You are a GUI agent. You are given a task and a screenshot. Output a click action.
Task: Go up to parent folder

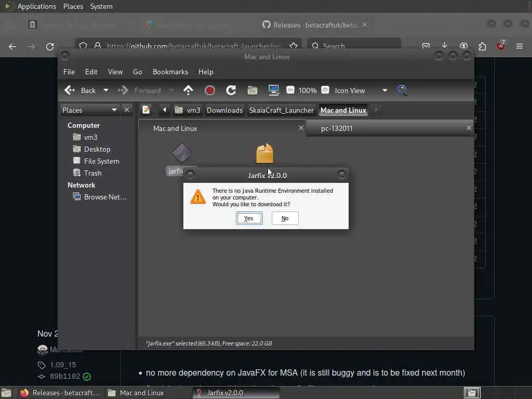coord(188,90)
